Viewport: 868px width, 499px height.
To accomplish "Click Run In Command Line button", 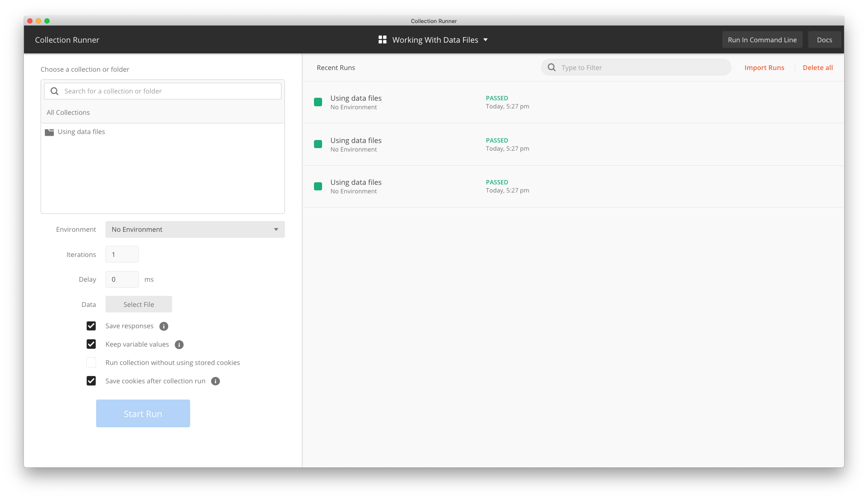I will point(762,40).
